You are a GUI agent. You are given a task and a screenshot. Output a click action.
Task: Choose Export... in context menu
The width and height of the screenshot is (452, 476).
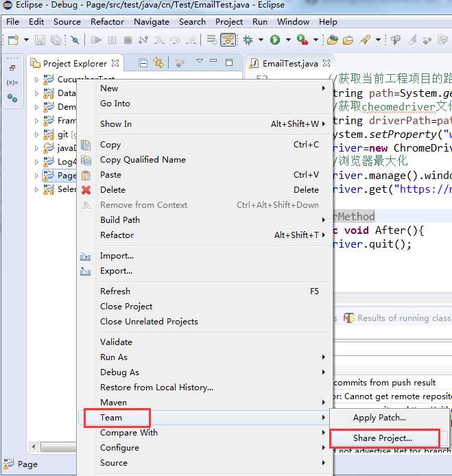(x=204, y=271)
